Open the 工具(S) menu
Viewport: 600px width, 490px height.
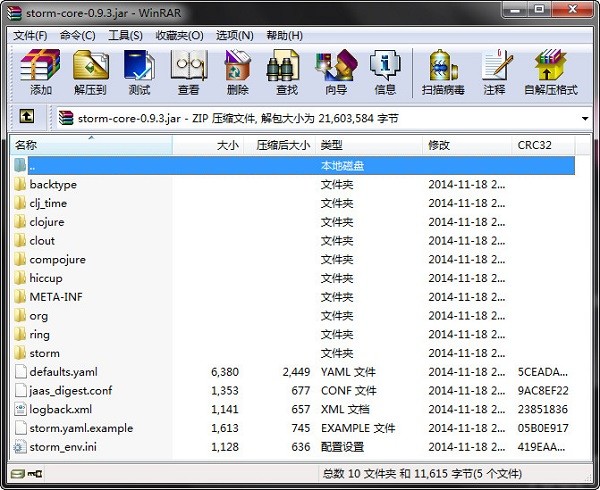click(x=126, y=36)
